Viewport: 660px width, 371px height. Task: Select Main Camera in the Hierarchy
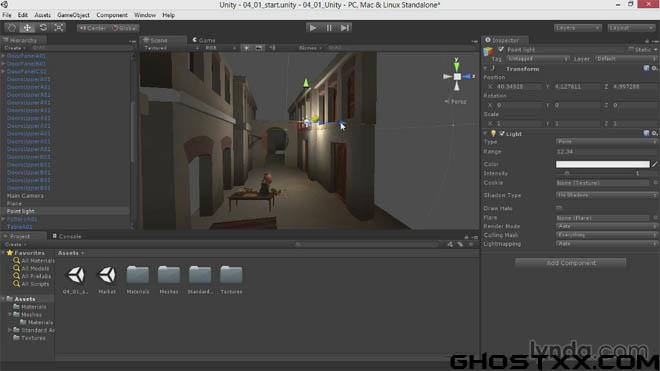[25, 196]
